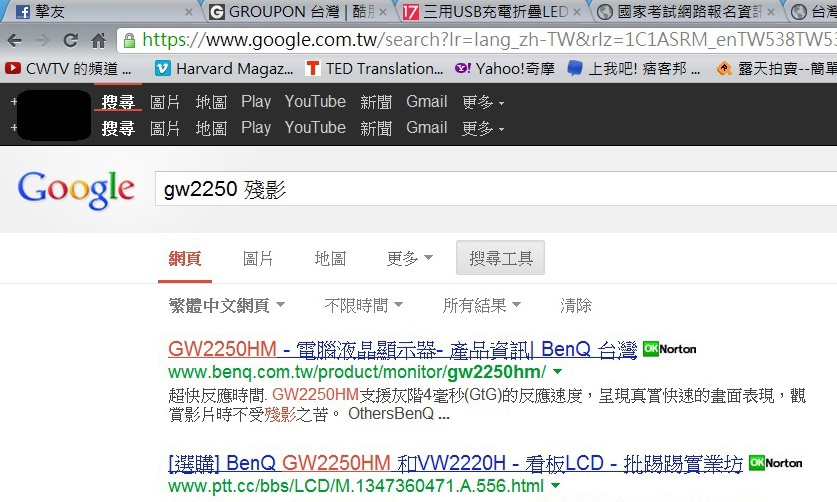This screenshot has height=502, width=837.
Task: Open Gmail in the upper black bar row
Action: tap(427, 101)
